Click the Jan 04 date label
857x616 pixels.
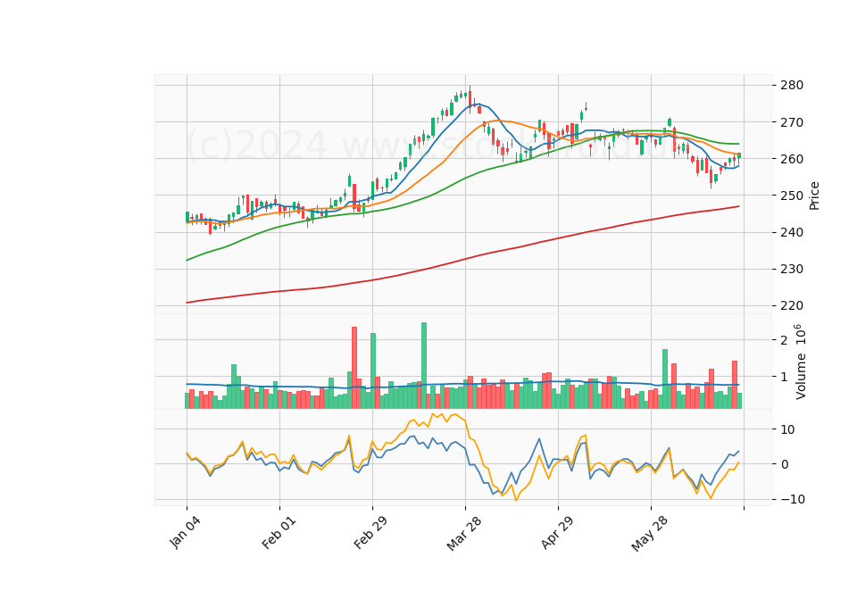click(185, 532)
